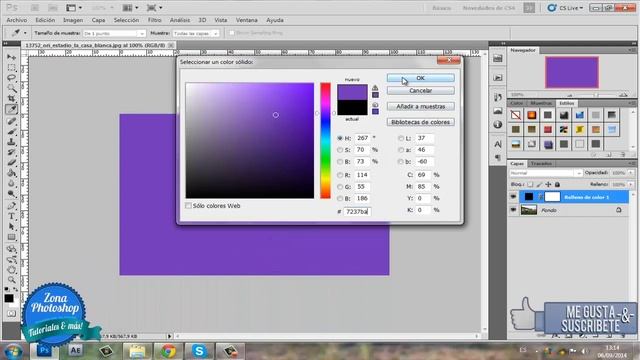
Task: Select the Spot Healing Brush tool
Action: pos(11,121)
